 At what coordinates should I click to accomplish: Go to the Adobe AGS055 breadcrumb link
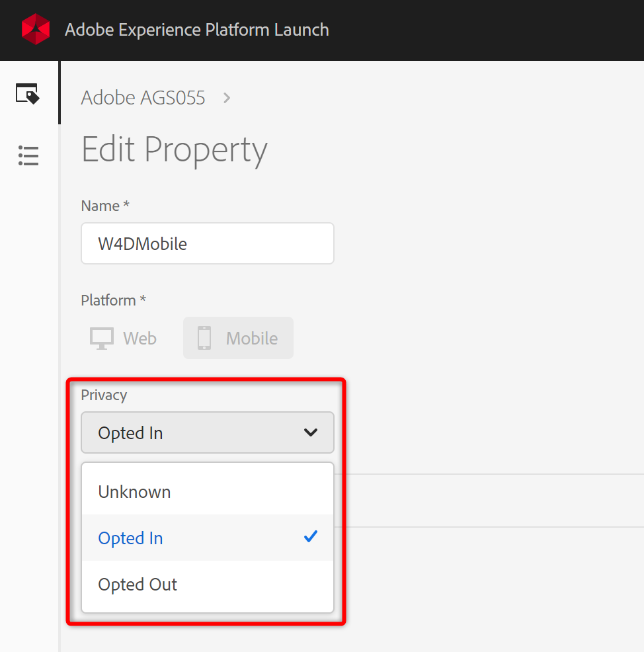(x=143, y=98)
